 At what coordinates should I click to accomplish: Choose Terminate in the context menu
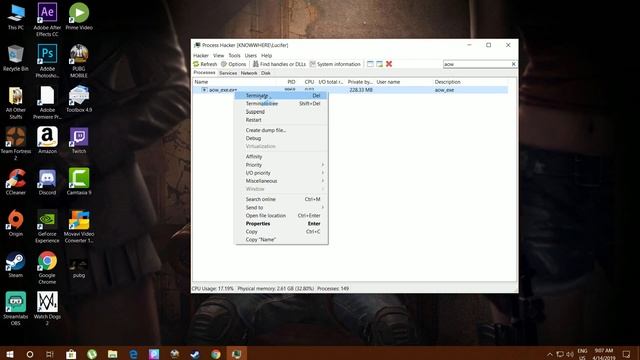(x=281, y=96)
